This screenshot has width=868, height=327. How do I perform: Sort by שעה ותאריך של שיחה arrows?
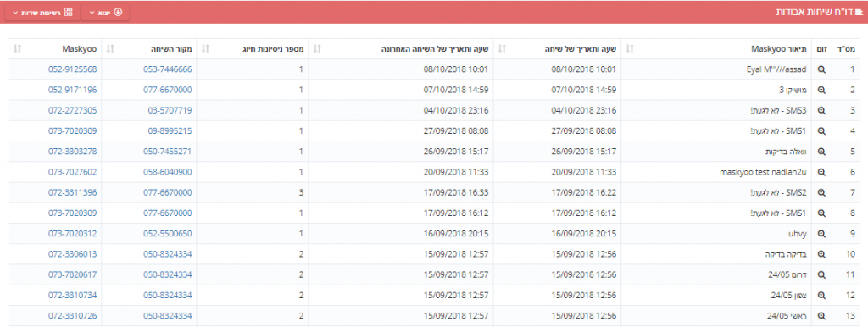502,48
